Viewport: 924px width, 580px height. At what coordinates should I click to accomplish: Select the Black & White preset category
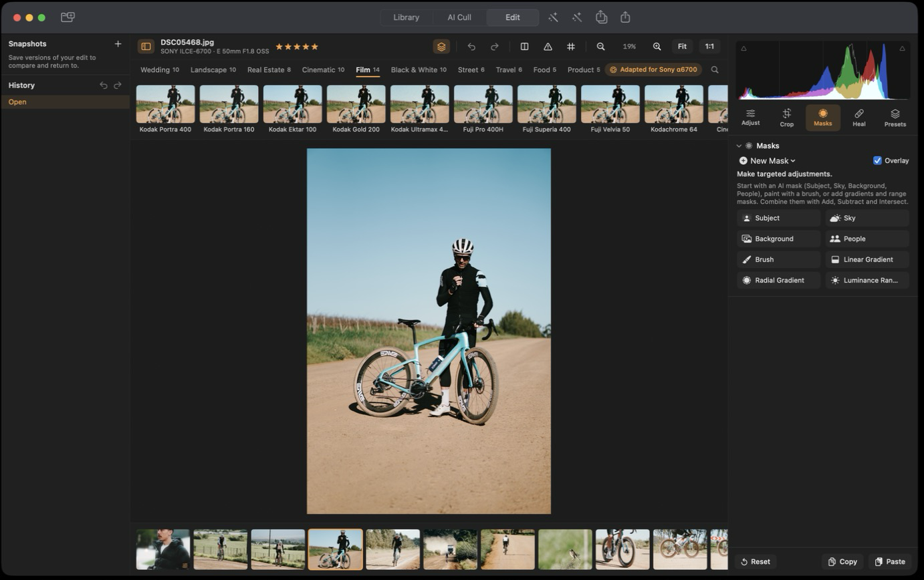pyautogui.click(x=419, y=69)
